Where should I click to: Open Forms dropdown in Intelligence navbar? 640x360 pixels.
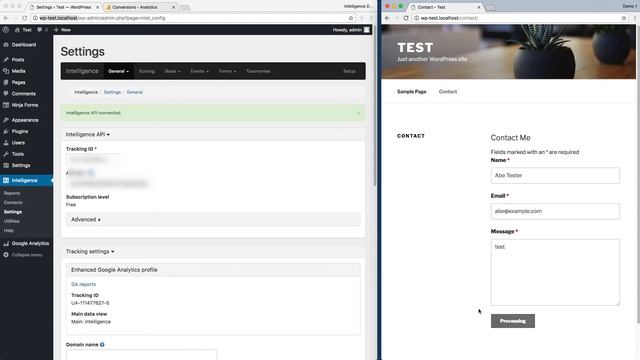point(227,71)
